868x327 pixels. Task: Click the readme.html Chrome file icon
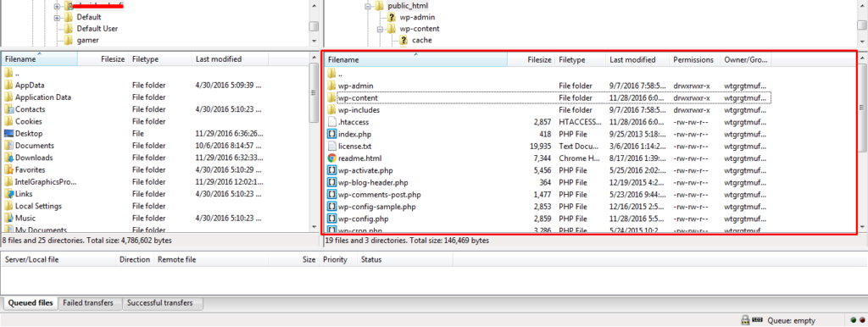point(331,158)
